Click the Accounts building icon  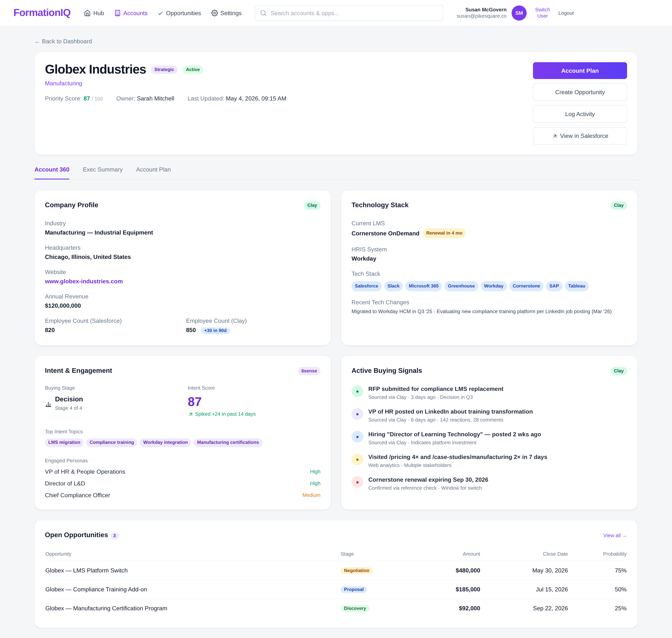(x=118, y=13)
